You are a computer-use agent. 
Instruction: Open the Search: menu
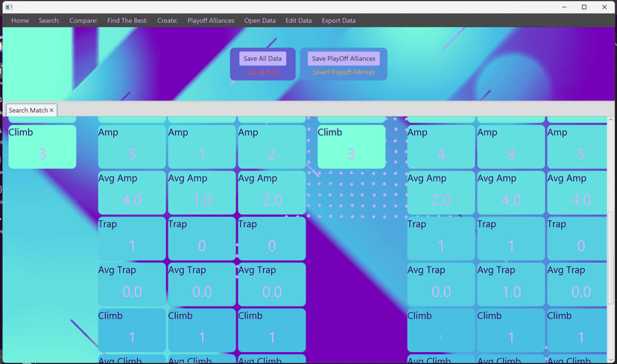tap(49, 21)
